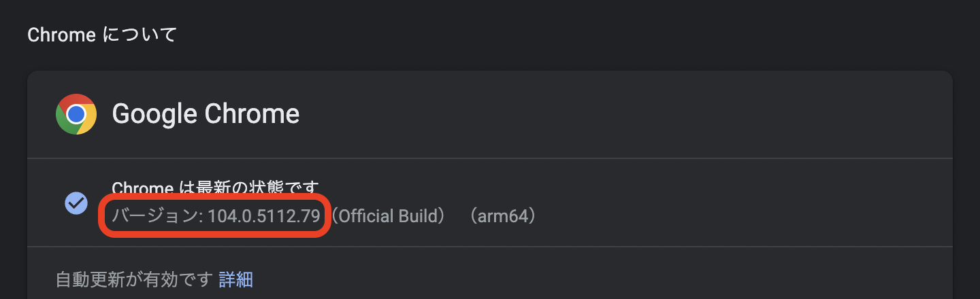Click the blue up-to-date checkmark icon
The height and width of the screenshot is (299, 980).
[76, 203]
